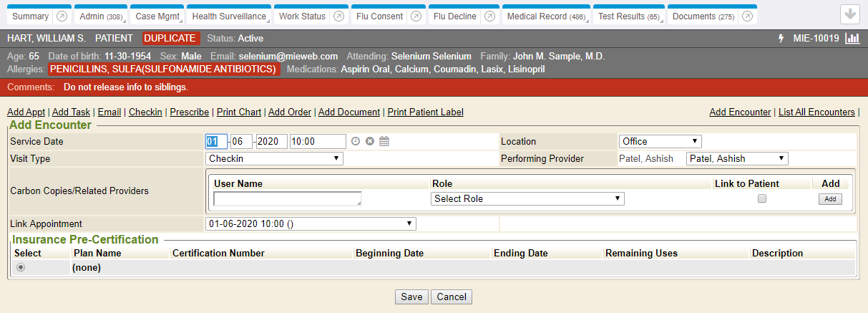Open the calendar date picker icon
Image resolution: width=868 pixels, height=313 pixels.
pyautogui.click(x=384, y=141)
